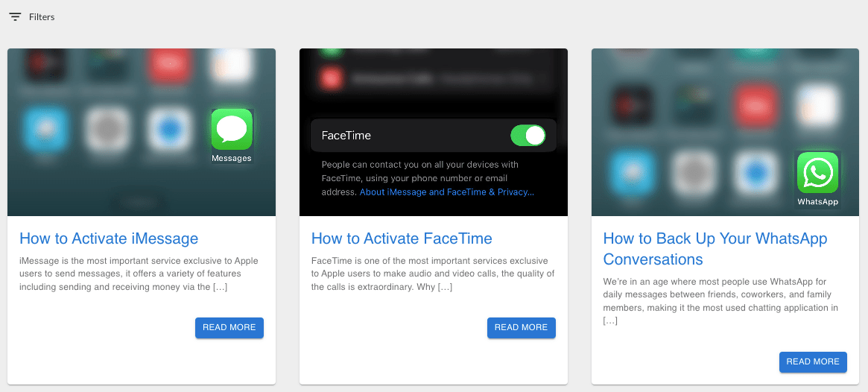
Task: Click About iMessage and FaceTime & Privacy text
Action: click(447, 192)
